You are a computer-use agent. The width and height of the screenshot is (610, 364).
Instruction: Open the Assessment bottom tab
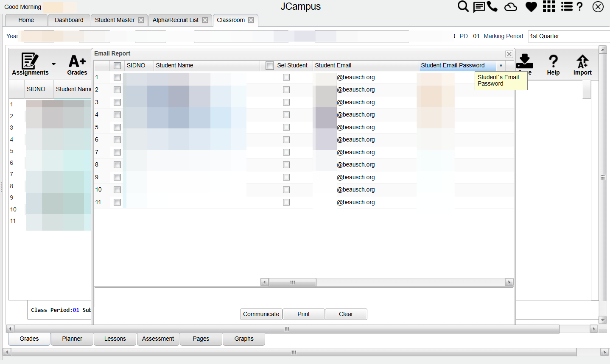(x=158, y=339)
